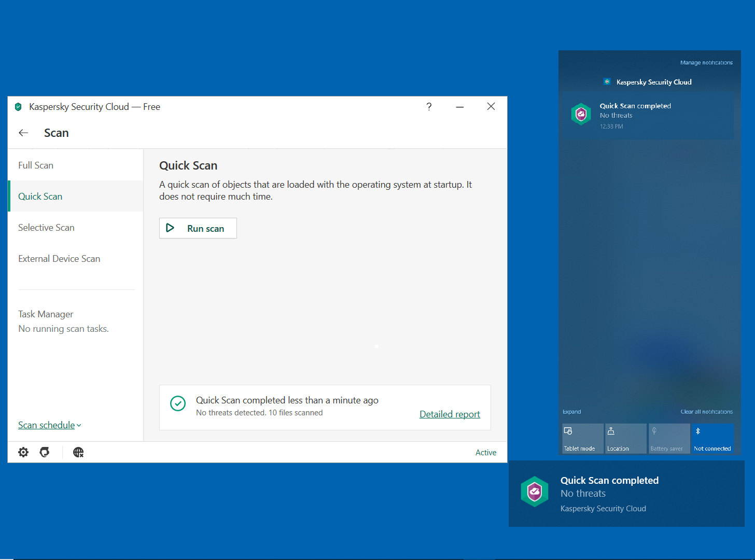Expand the quick actions panel

(572, 412)
